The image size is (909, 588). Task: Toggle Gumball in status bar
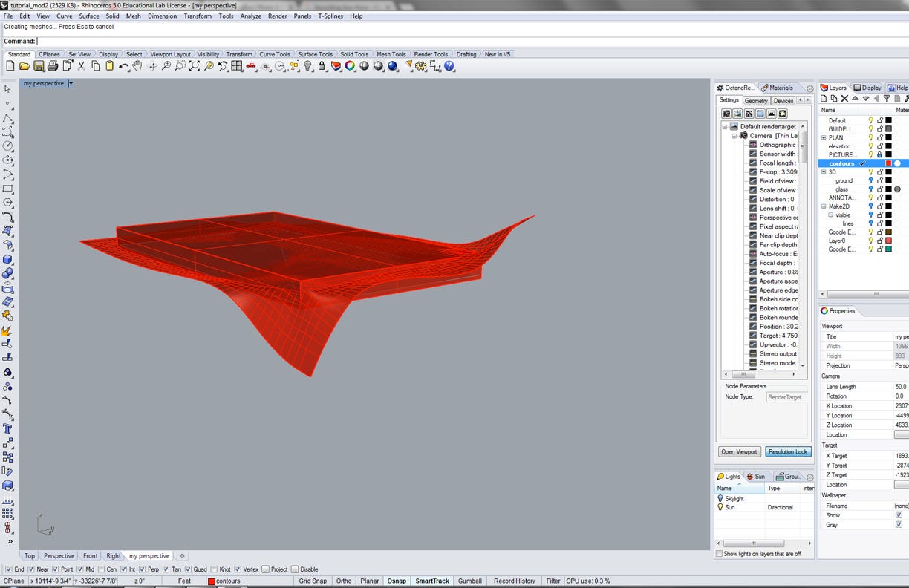click(469, 581)
